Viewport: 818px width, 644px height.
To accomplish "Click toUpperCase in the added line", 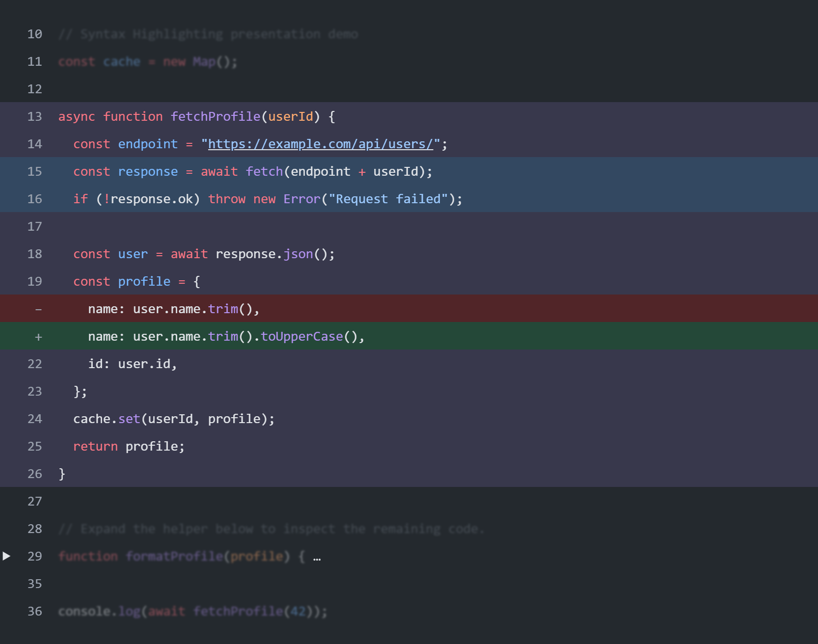I will coord(302,336).
